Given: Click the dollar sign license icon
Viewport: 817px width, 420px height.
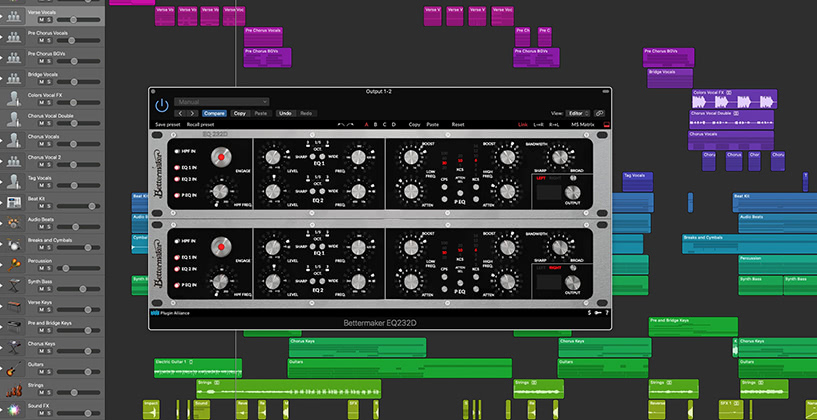Looking at the screenshot, I should [x=590, y=313].
